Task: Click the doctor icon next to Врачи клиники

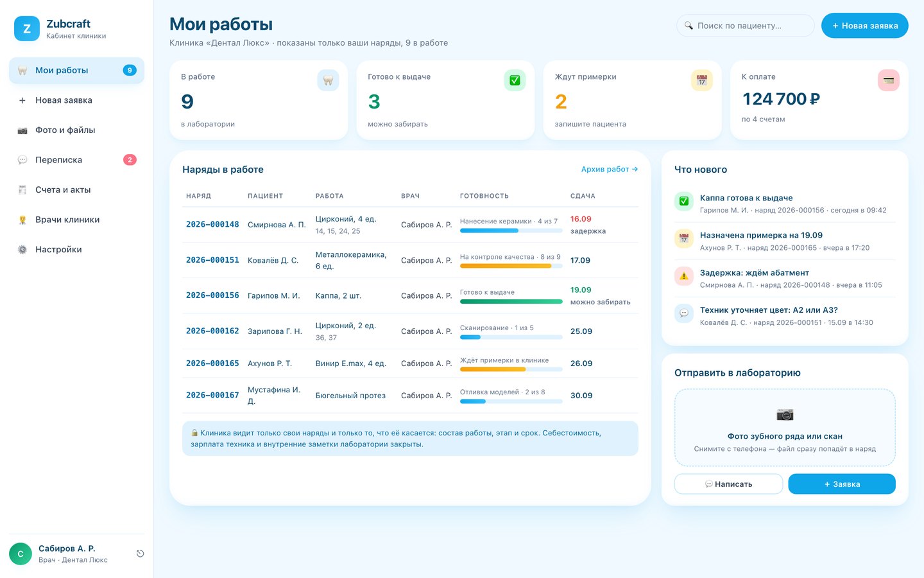Action: click(22, 220)
